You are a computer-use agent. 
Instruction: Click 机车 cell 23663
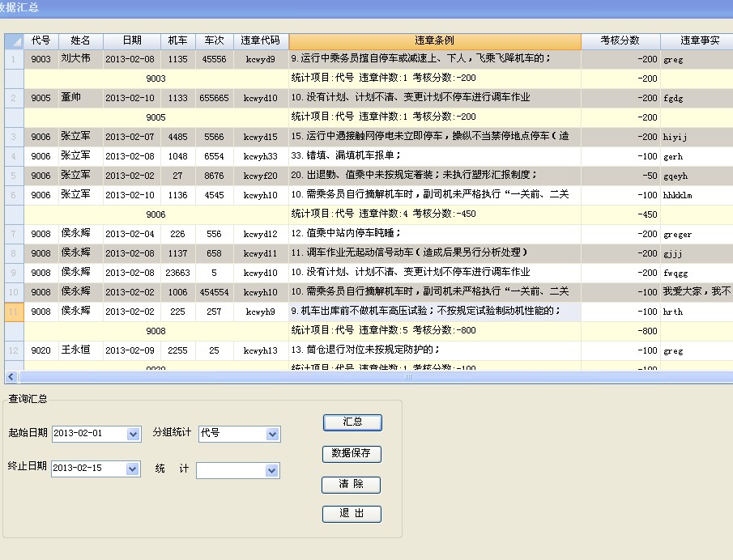[x=177, y=273]
